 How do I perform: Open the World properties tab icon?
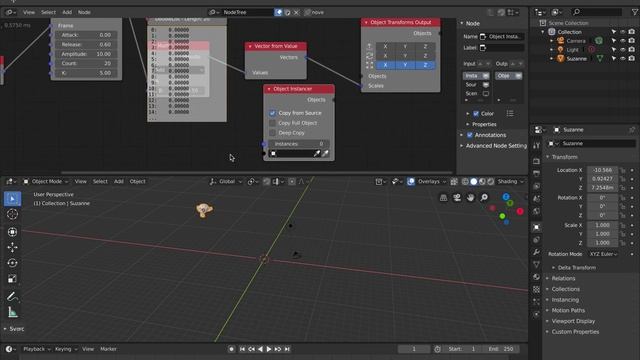[x=536, y=211]
